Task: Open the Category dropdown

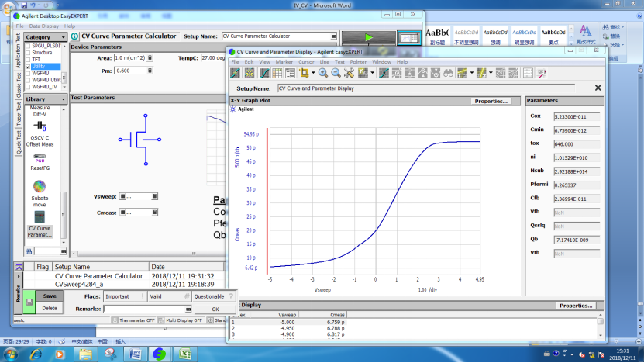Action: click(64, 37)
